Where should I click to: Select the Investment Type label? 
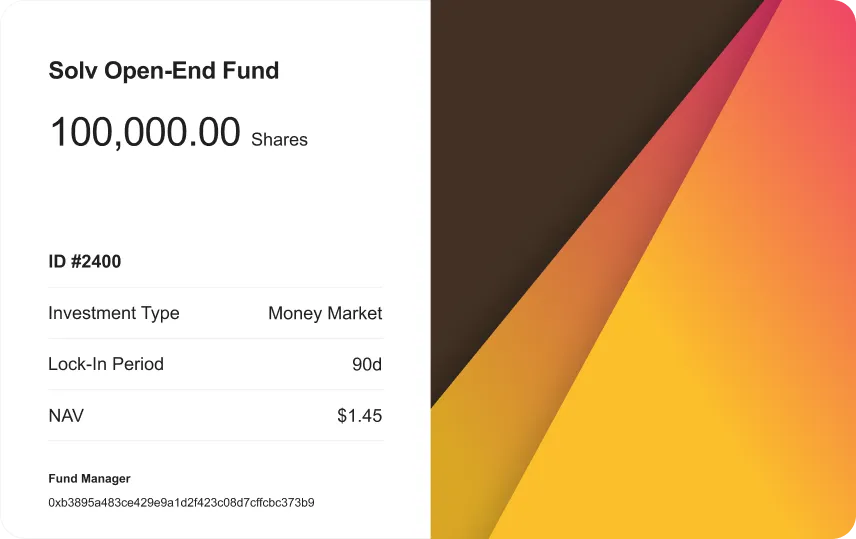114,313
